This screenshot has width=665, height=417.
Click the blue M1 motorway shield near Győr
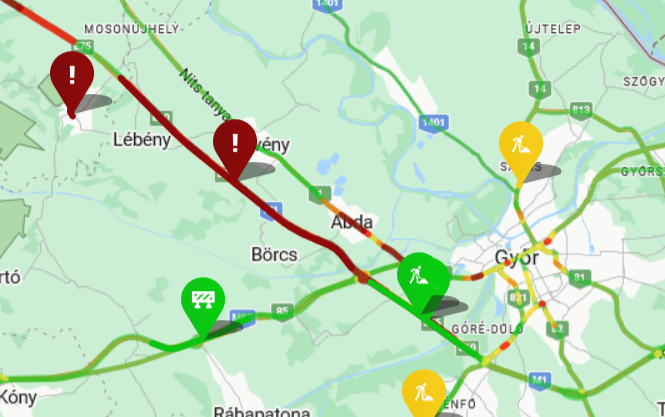[539, 380]
